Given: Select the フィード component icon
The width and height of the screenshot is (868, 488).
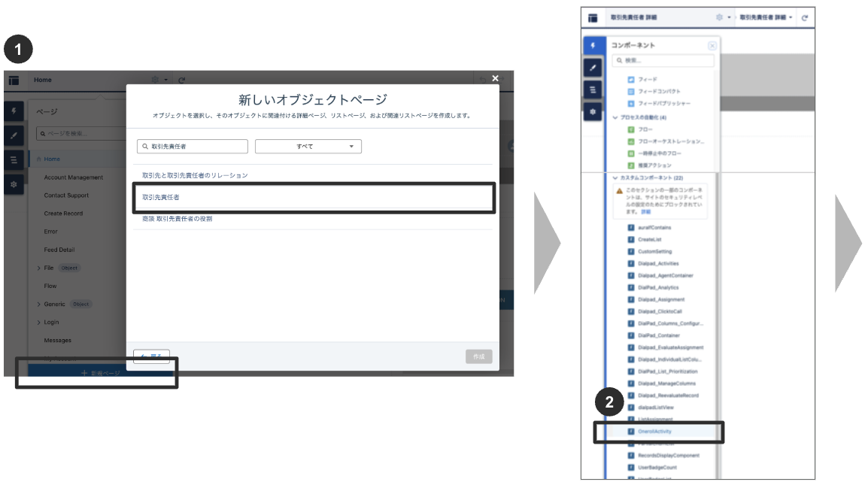Looking at the screenshot, I should [630, 78].
